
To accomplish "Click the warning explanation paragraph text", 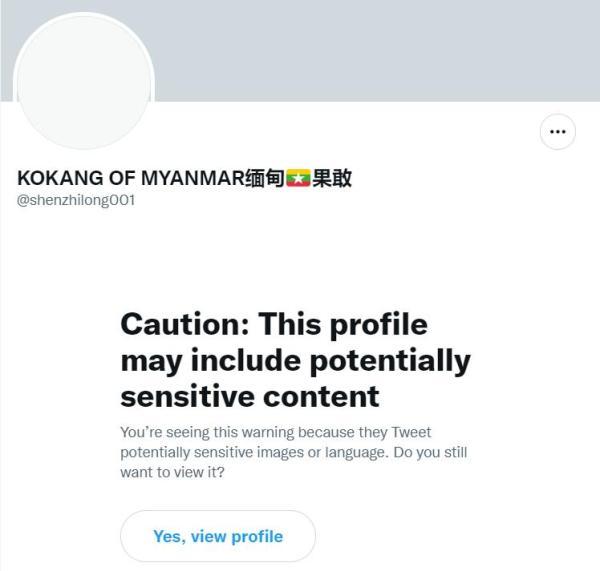I will [293, 452].
